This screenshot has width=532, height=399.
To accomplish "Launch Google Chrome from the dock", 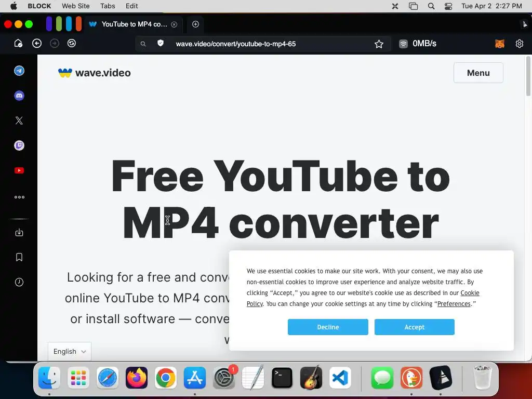I will pos(166,378).
